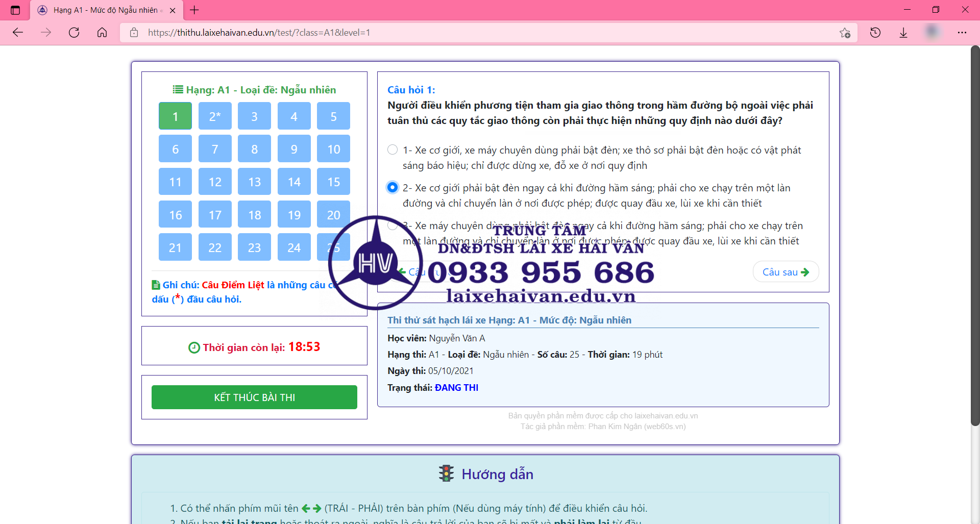Select answer option 2 radio button

click(x=393, y=187)
